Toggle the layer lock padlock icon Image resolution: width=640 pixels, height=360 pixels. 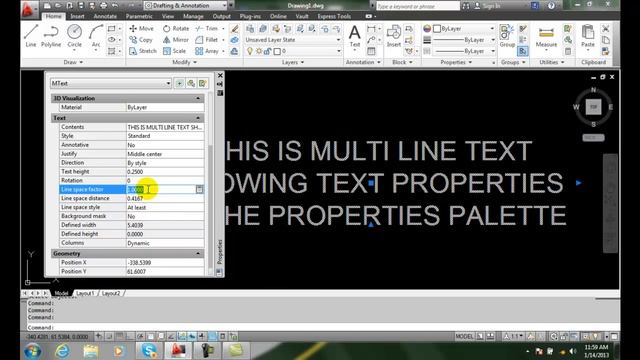click(267, 51)
